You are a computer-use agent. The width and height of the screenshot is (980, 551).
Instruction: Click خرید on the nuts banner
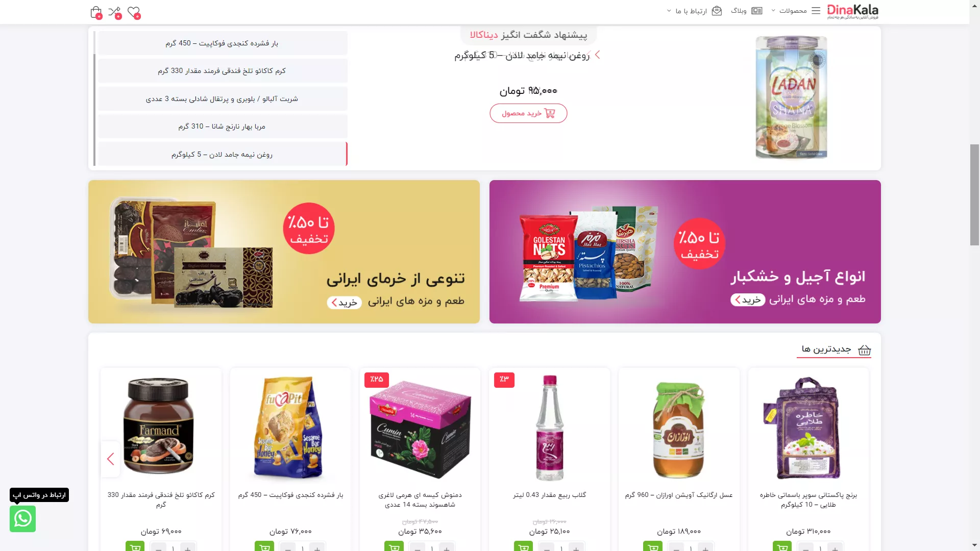748,300
